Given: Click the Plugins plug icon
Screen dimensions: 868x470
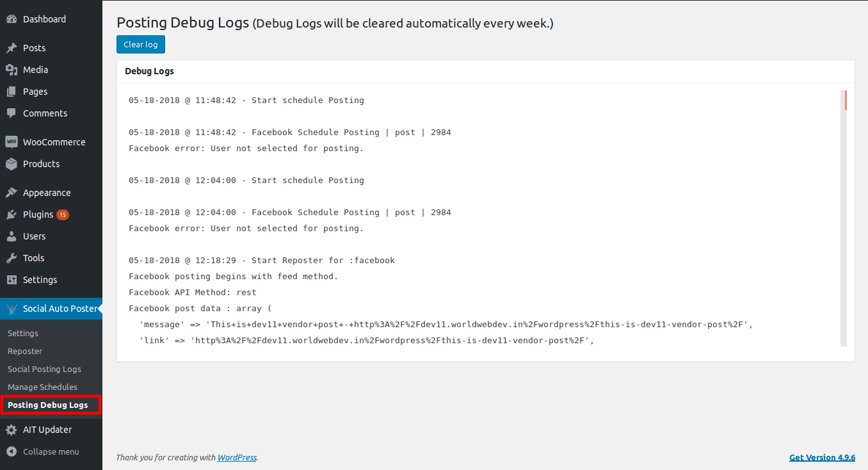Looking at the screenshot, I should [x=12, y=215].
